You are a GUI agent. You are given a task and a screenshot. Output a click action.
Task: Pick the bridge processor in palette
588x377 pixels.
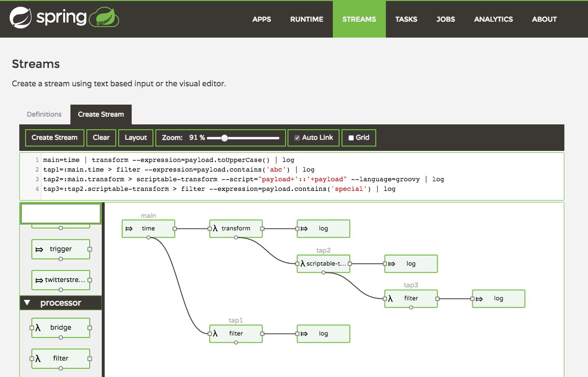click(61, 328)
